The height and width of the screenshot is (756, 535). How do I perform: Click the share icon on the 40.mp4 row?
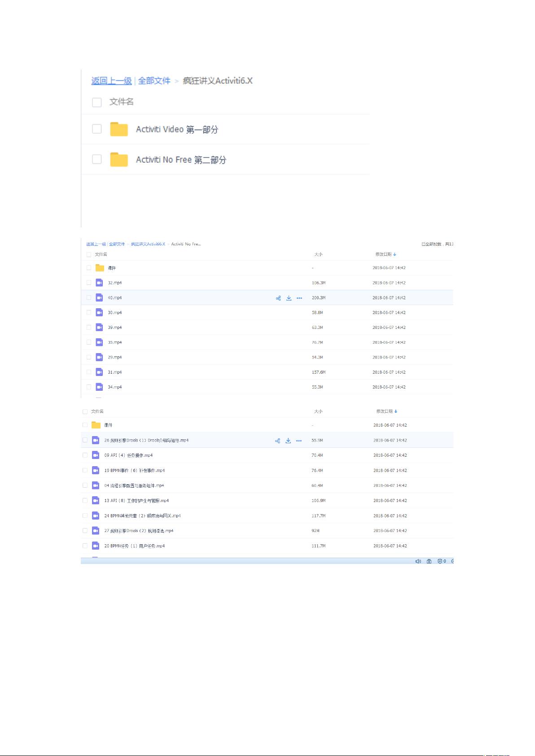(278, 298)
